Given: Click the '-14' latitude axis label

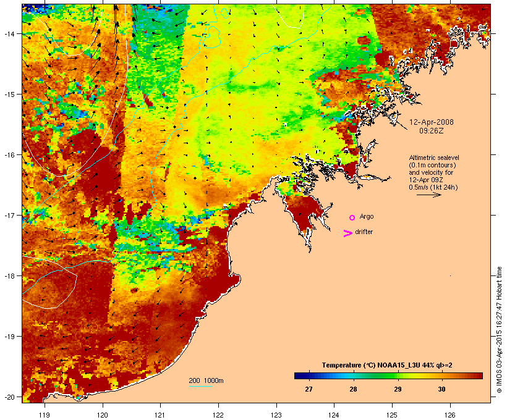Looking at the screenshot, I should point(9,34).
